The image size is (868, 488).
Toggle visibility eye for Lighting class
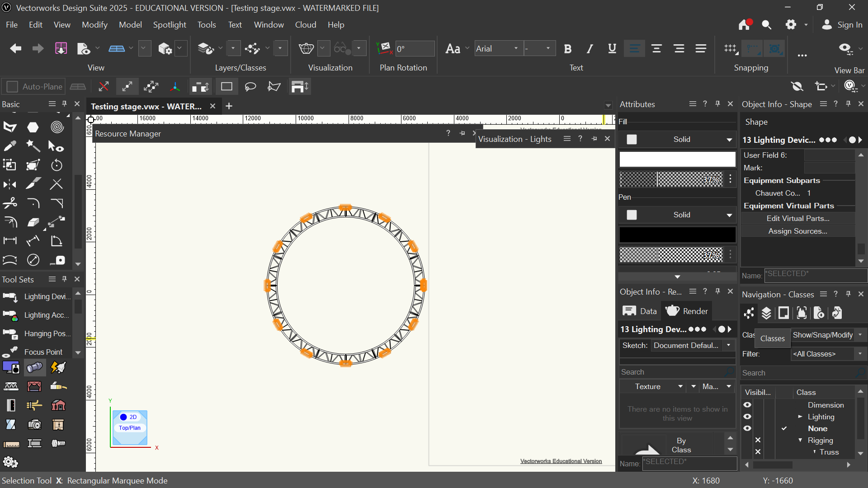(747, 417)
